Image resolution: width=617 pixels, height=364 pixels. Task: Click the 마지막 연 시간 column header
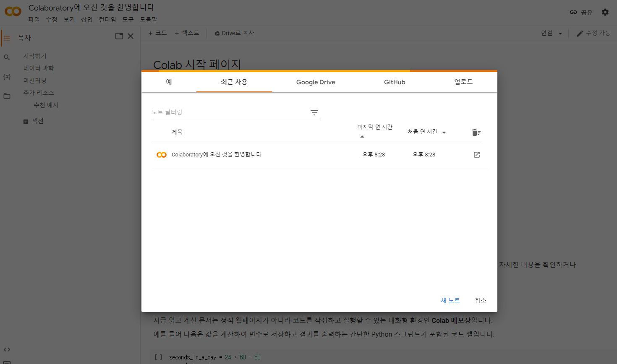(x=375, y=127)
